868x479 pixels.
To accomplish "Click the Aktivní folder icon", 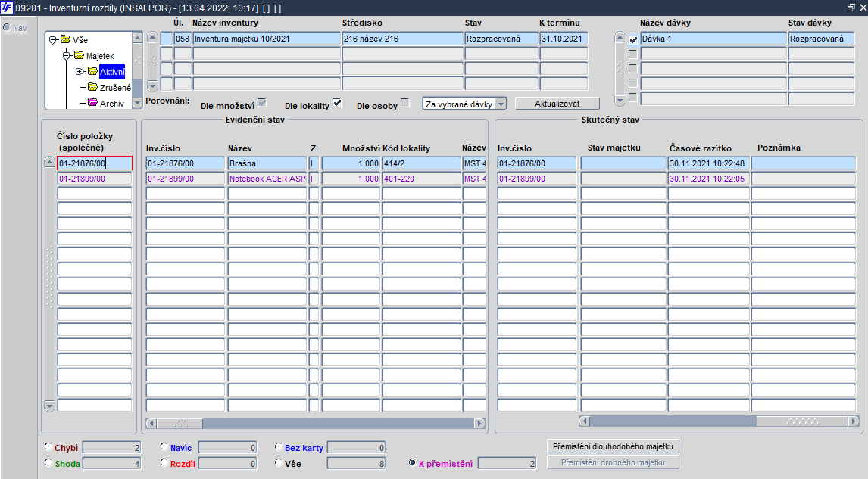I will click(x=92, y=71).
